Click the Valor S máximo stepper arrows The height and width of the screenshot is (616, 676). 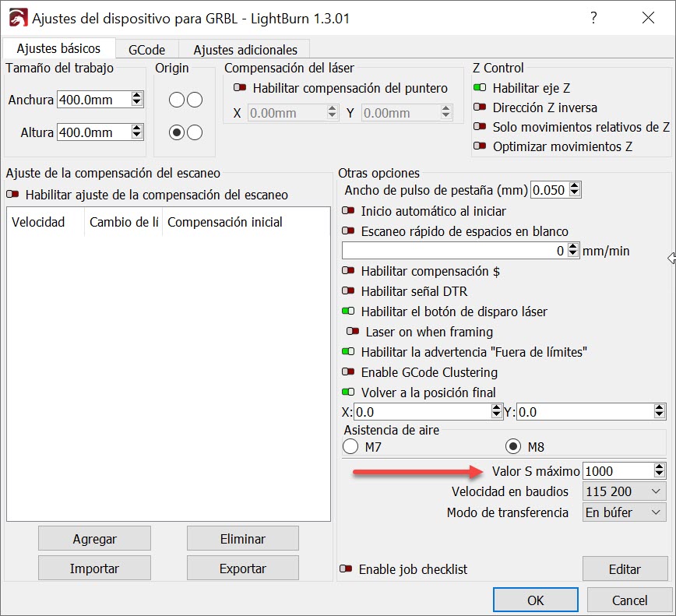(x=659, y=470)
